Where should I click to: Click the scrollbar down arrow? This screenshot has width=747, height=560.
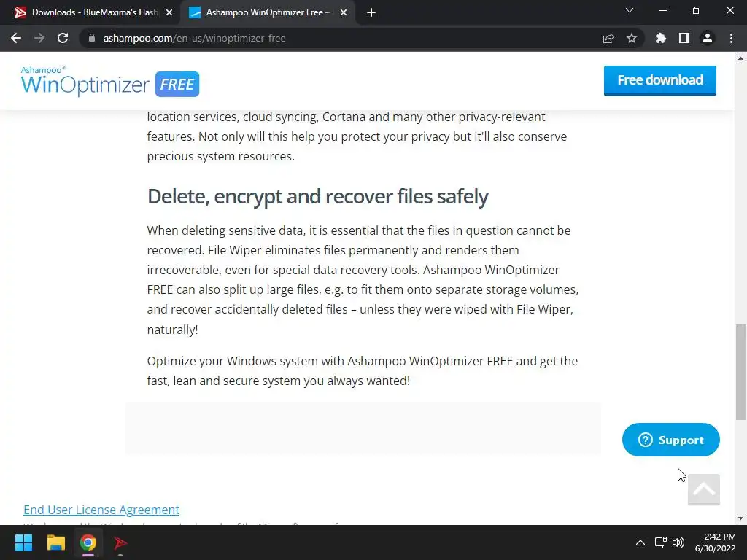coord(740,518)
